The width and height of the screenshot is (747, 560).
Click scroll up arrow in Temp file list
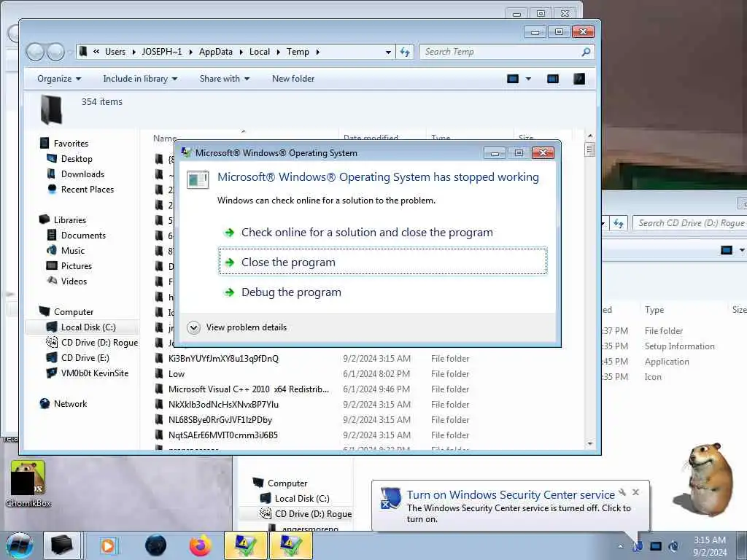(x=590, y=136)
